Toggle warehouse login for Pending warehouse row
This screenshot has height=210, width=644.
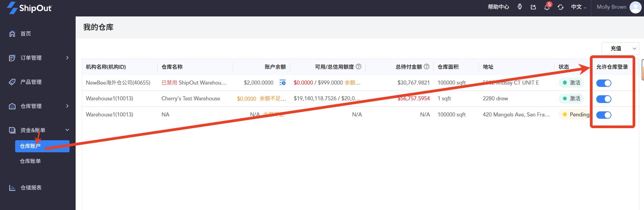coord(604,115)
